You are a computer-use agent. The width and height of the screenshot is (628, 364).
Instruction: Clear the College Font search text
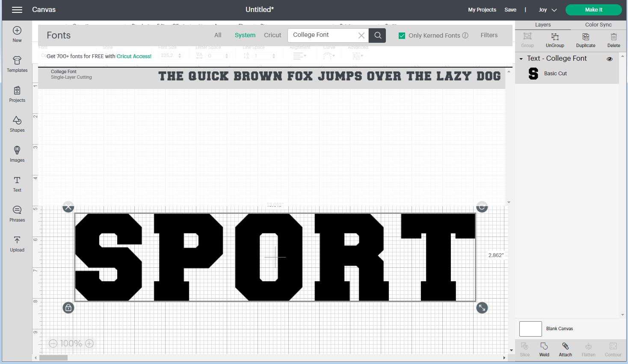coord(361,36)
